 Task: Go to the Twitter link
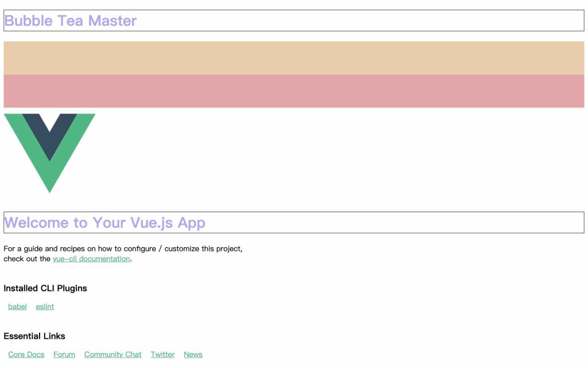[163, 354]
